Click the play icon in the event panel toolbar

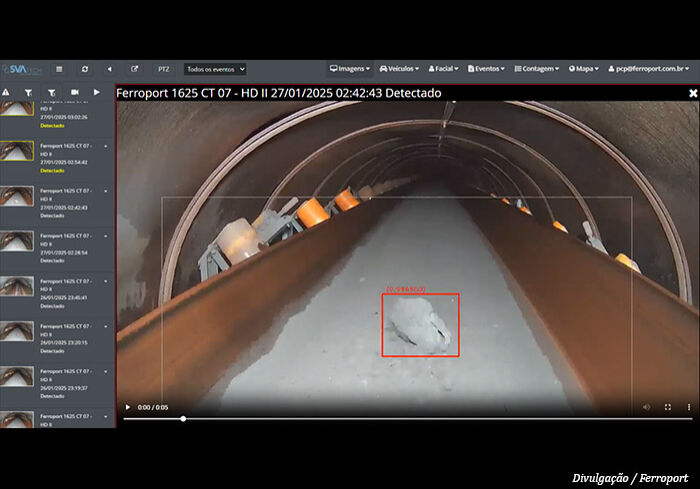tap(97, 92)
